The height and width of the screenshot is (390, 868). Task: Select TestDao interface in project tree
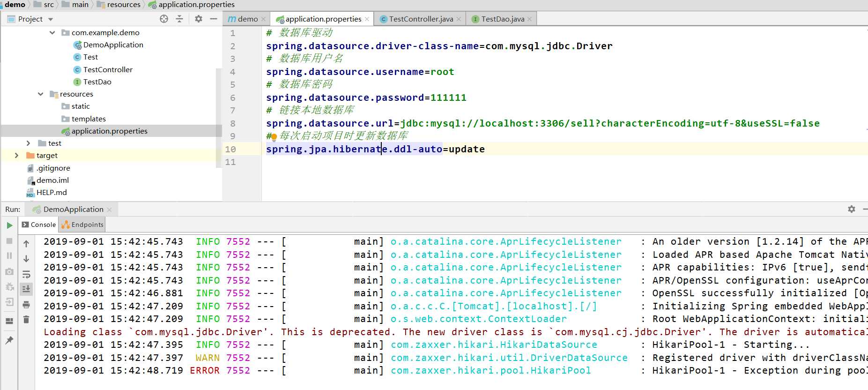pyautogui.click(x=92, y=82)
